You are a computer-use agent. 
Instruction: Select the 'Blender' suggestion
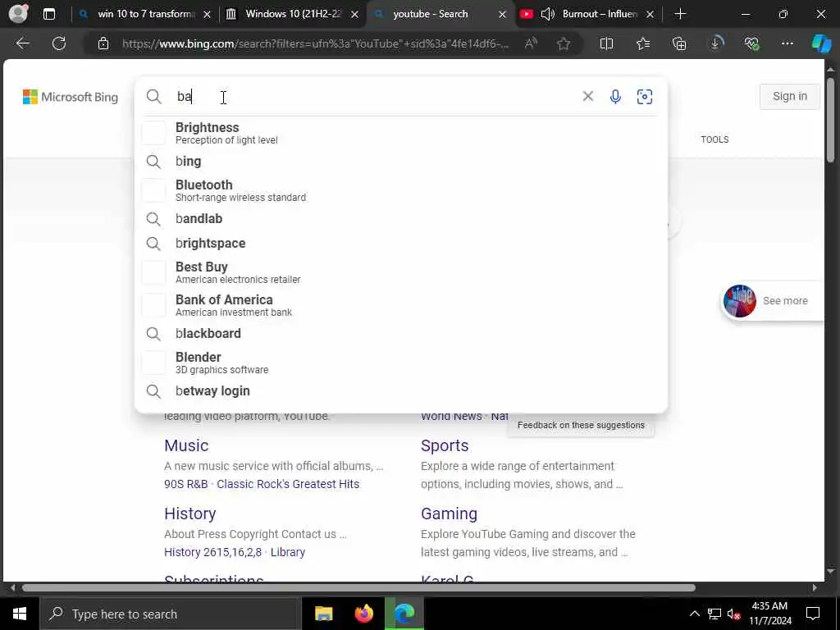click(x=400, y=362)
